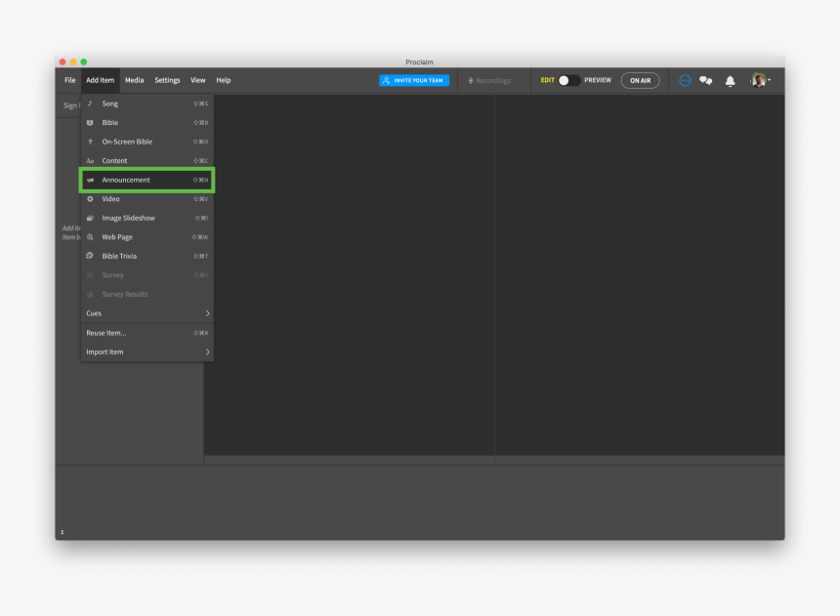Open the Recordings dropdown

(493, 80)
